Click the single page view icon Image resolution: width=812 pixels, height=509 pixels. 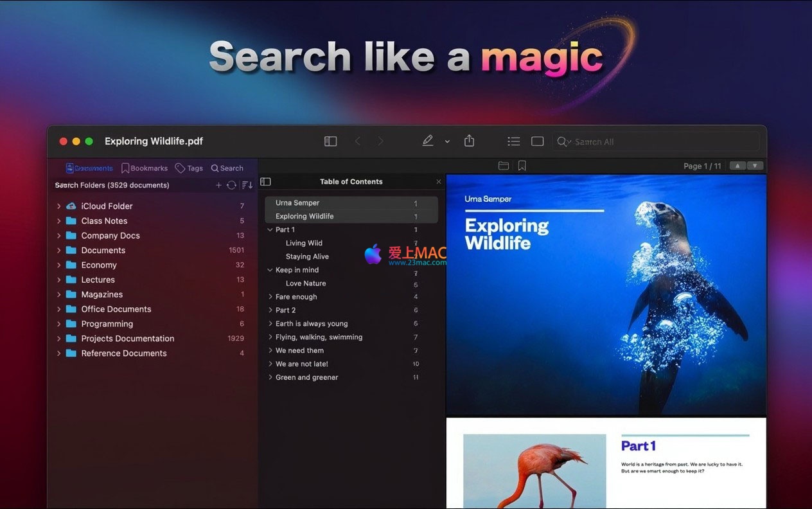[x=538, y=141]
